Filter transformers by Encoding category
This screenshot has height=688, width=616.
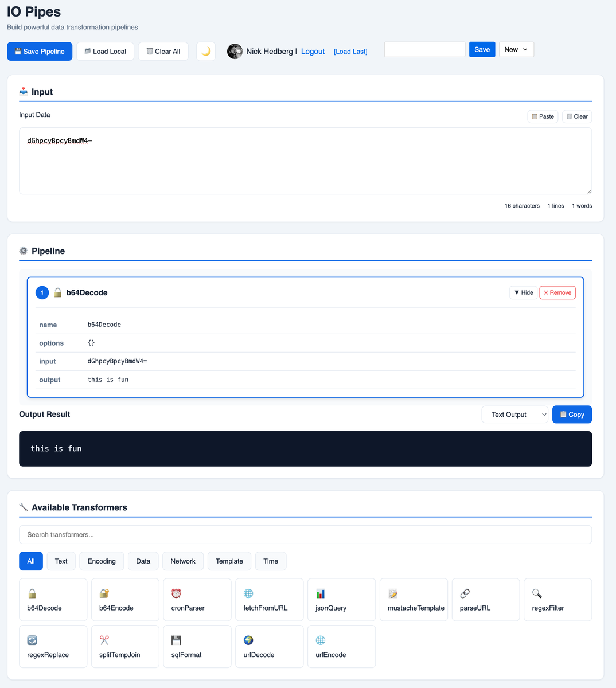(102, 561)
